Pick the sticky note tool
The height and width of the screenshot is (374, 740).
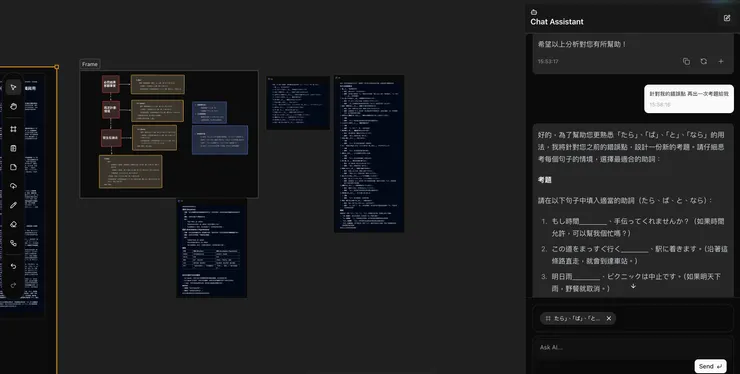(13, 167)
